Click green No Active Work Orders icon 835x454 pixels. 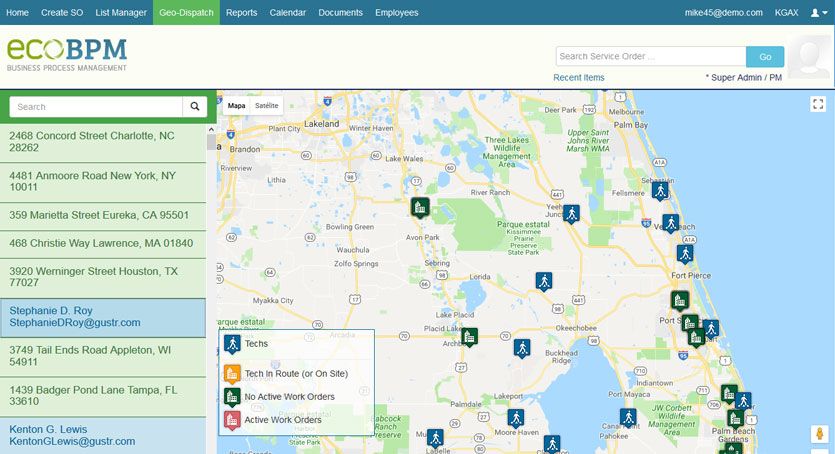pos(232,398)
